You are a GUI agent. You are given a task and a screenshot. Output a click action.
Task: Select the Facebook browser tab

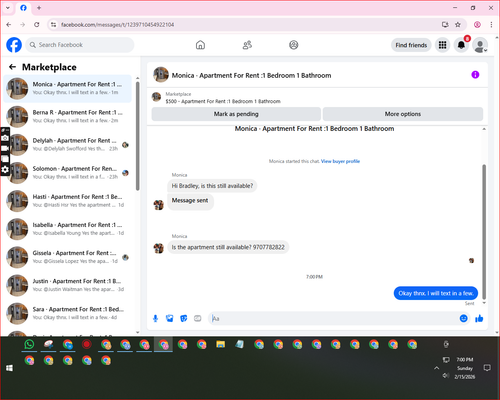pos(23,8)
